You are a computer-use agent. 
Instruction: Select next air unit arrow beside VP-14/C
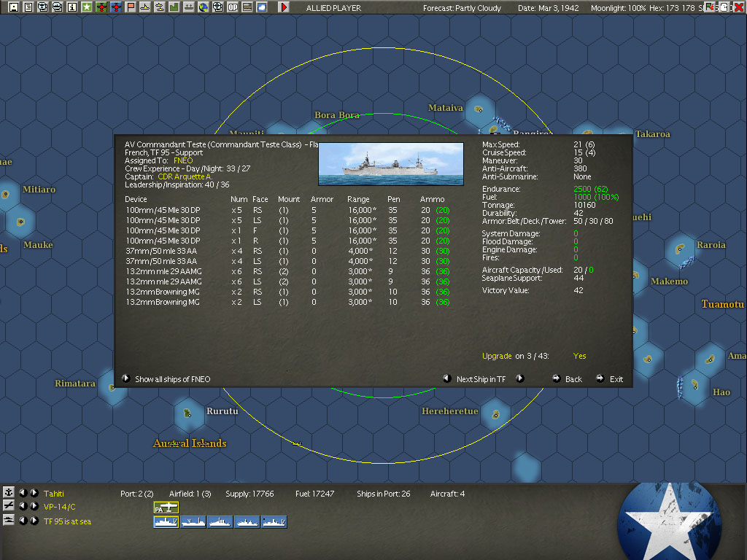pos(34,506)
